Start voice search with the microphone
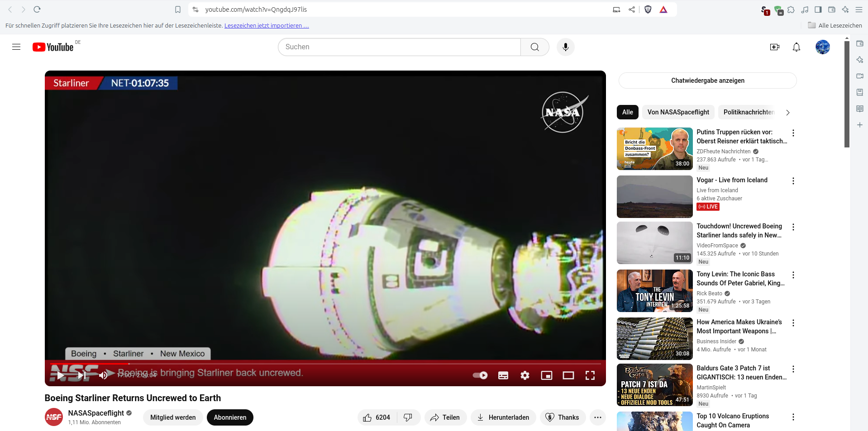 tap(565, 47)
